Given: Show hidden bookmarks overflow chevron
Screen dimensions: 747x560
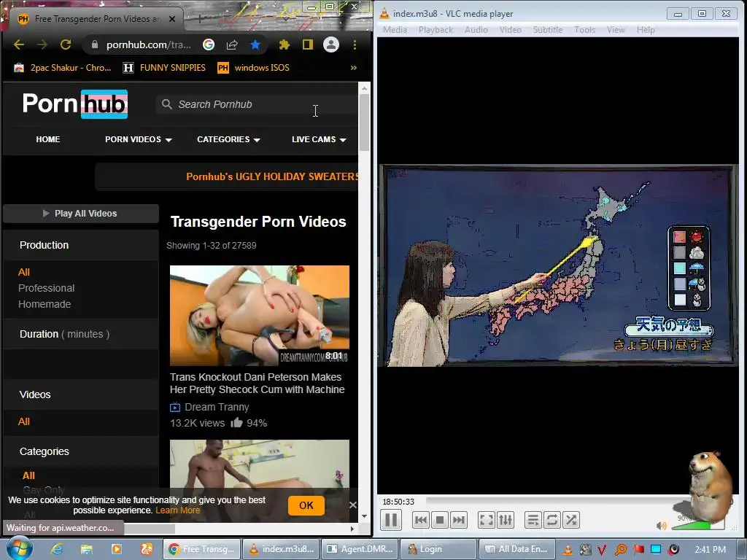Looking at the screenshot, I should tap(354, 68).
